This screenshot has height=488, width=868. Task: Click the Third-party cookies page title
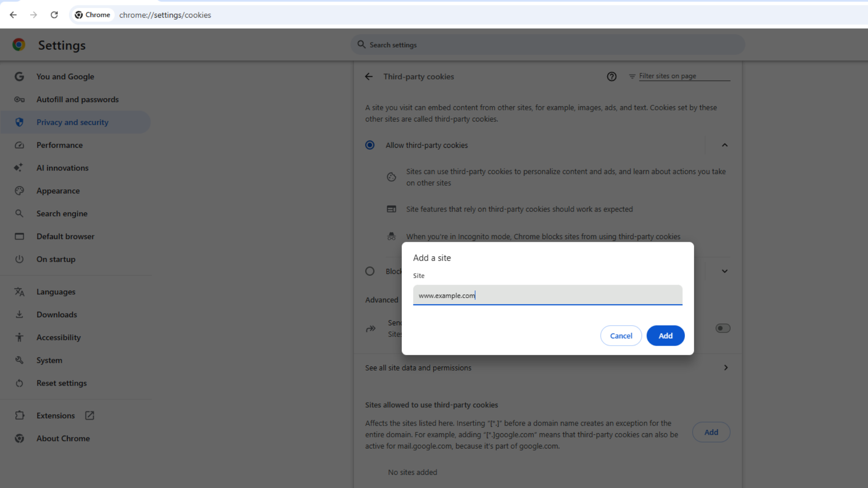419,77
